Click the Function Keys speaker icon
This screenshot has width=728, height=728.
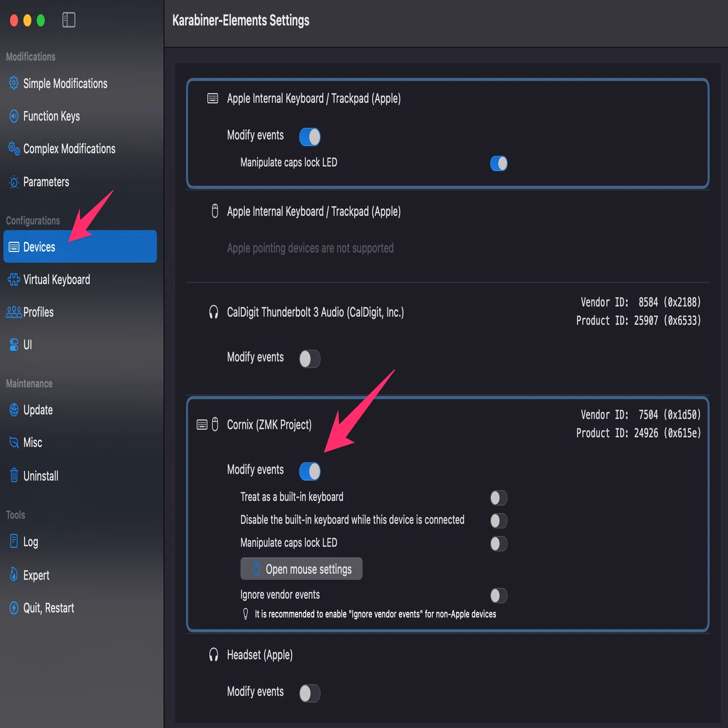point(14,116)
